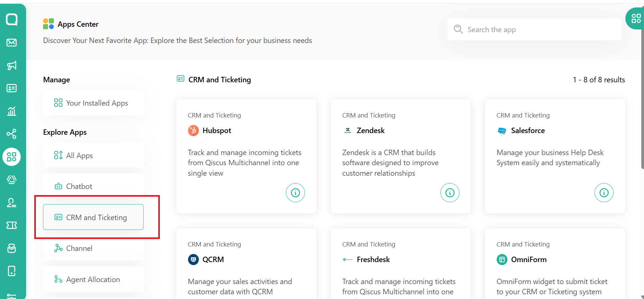Switch to the Chatbot category
This screenshot has height=299, width=644.
pyautogui.click(x=93, y=186)
